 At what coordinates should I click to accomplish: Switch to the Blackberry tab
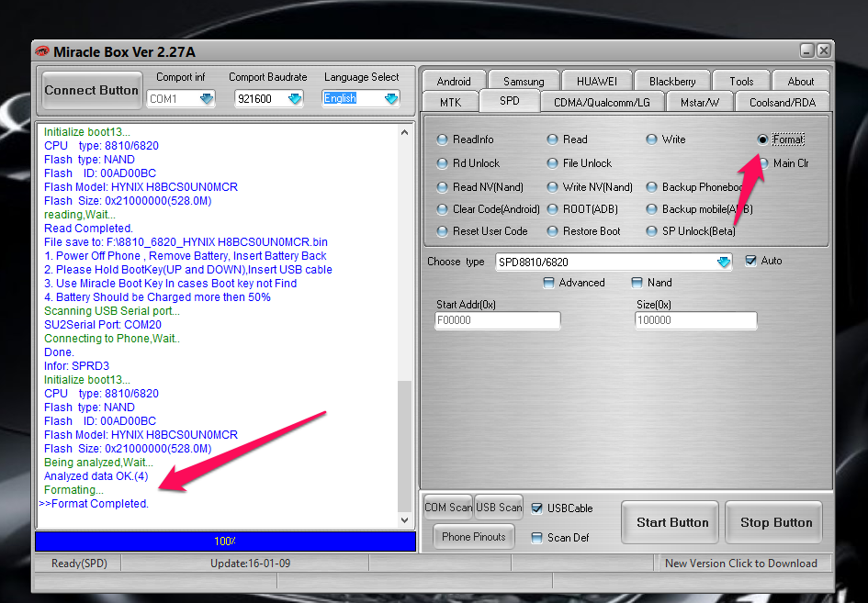click(672, 82)
